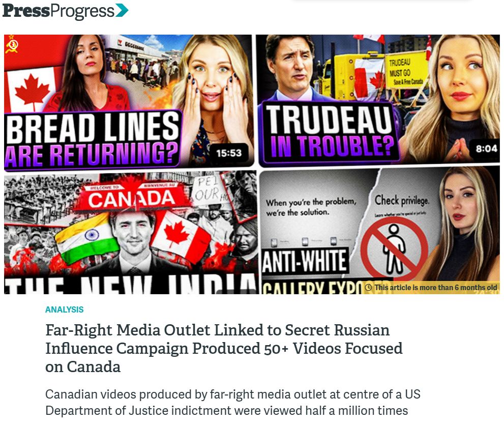Open The New India video thumbnail
Image resolution: width=504 pixels, height=424 pixels.
tap(130, 233)
